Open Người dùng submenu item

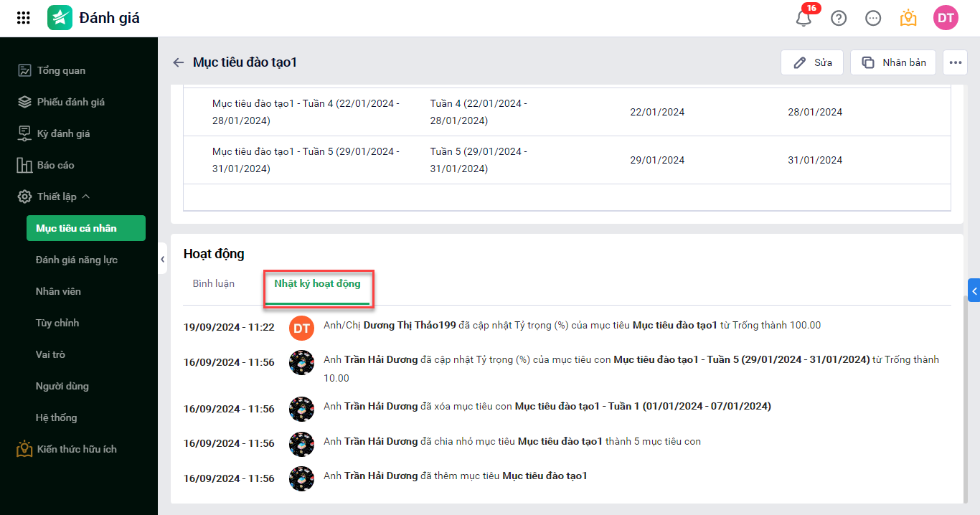tap(62, 386)
